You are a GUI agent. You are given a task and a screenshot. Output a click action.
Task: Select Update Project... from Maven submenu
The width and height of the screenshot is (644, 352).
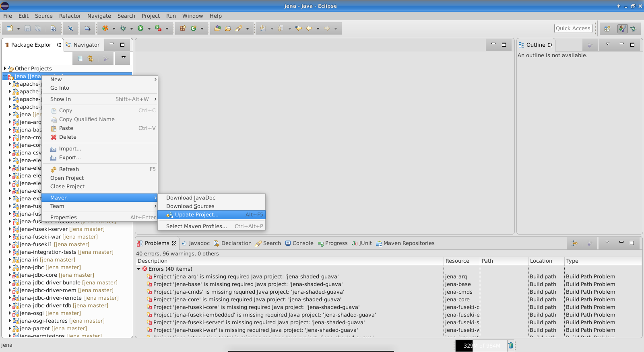point(196,215)
